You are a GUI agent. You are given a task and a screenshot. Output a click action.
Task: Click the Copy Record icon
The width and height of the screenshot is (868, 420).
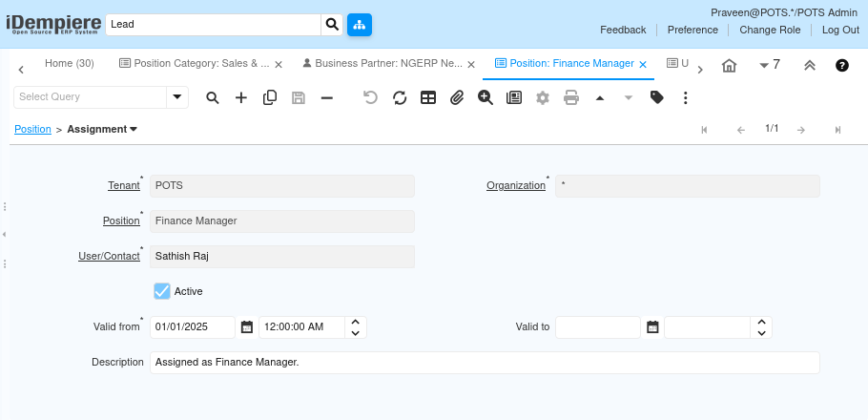[x=270, y=98]
